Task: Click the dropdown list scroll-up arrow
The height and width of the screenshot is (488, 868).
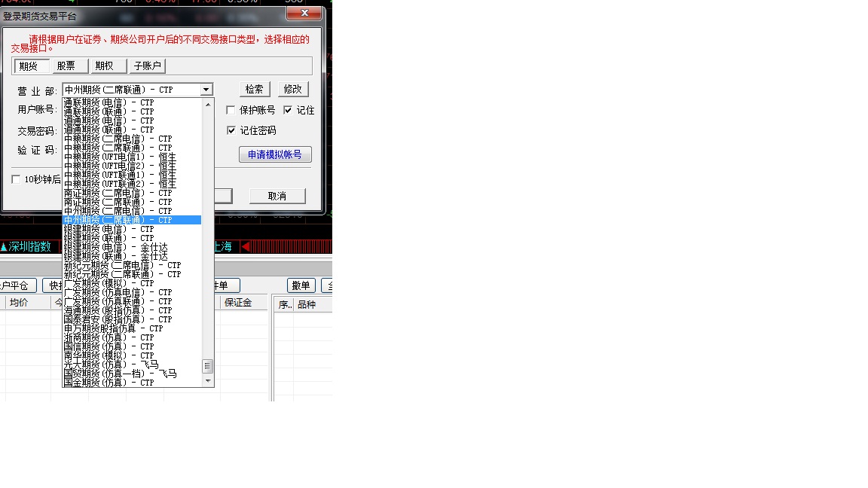Action: (208, 104)
